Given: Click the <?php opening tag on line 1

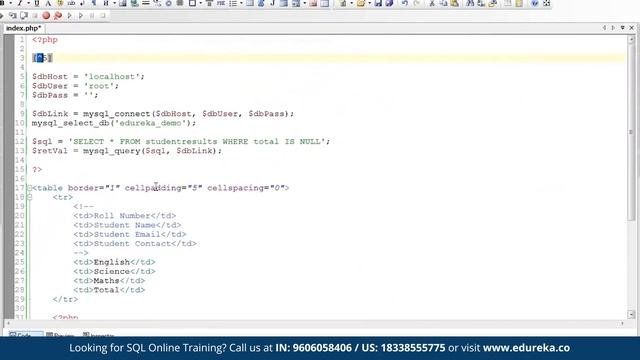Looking at the screenshot, I should click(x=45, y=40).
